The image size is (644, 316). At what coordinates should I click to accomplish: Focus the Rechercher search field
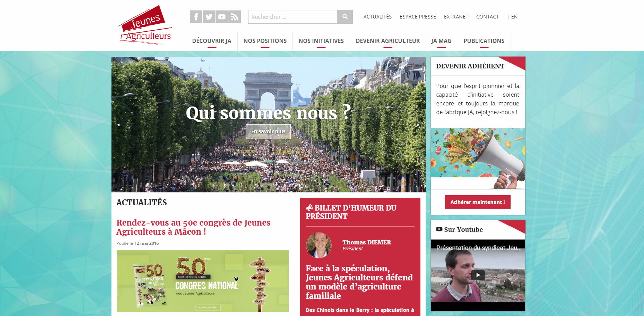pos(292,17)
